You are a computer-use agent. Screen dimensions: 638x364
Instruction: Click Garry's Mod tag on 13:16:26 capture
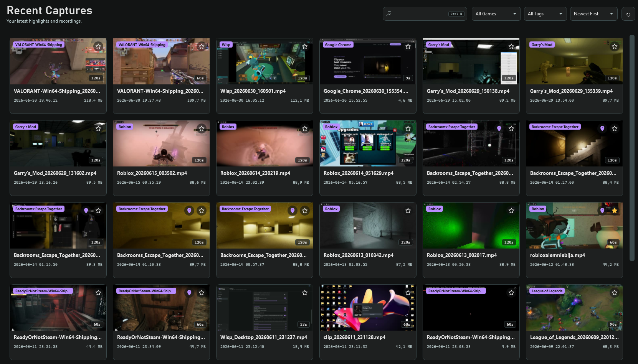[x=26, y=127]
